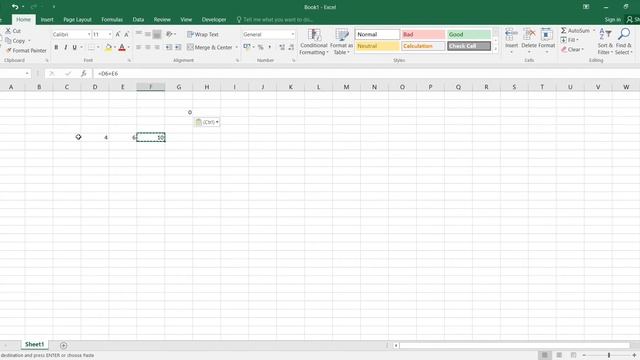
Task: Center text horizontally in the cell
Action: [x=148, y=47]
